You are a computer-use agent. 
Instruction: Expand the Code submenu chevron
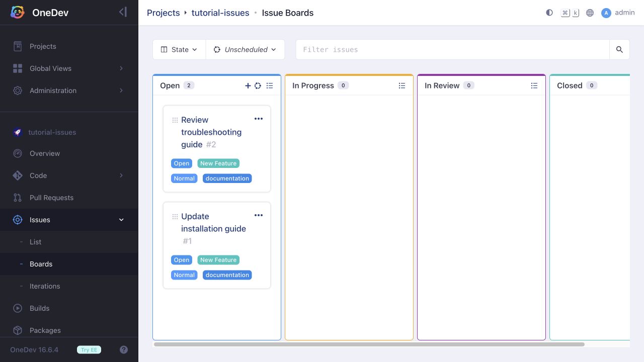click(121, 175)
